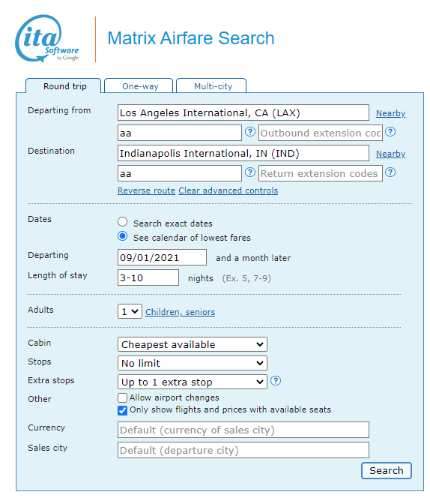Viewport: 430px width, 504px height.
Task: Select Search exact dates radio button
Action: [x=122, y=222]
